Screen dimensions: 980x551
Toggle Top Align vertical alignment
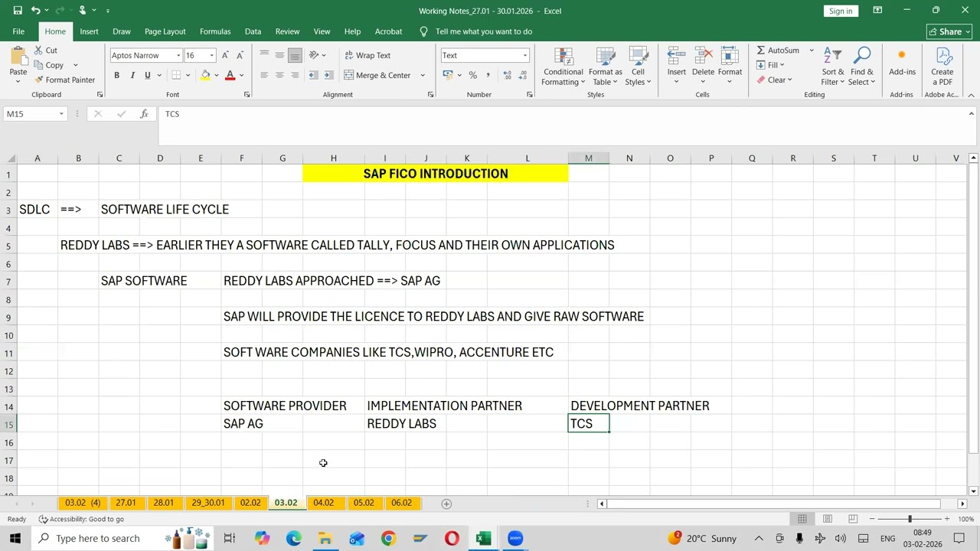tap(264, 55)
